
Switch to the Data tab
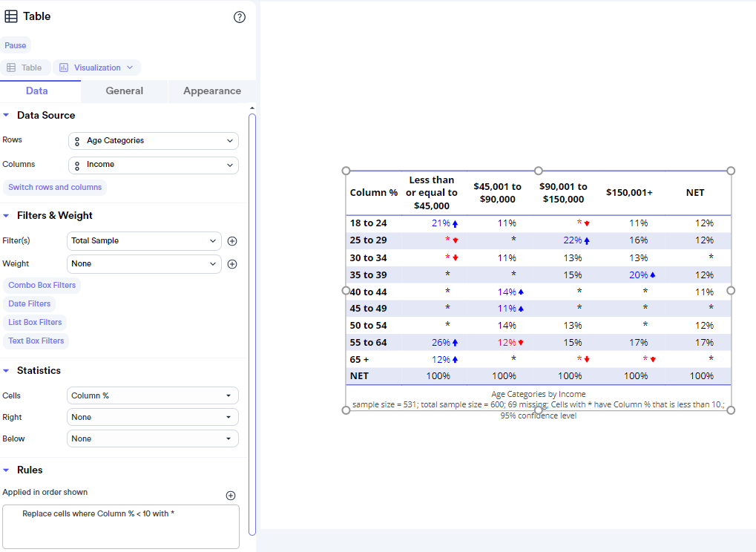[36, 91]
